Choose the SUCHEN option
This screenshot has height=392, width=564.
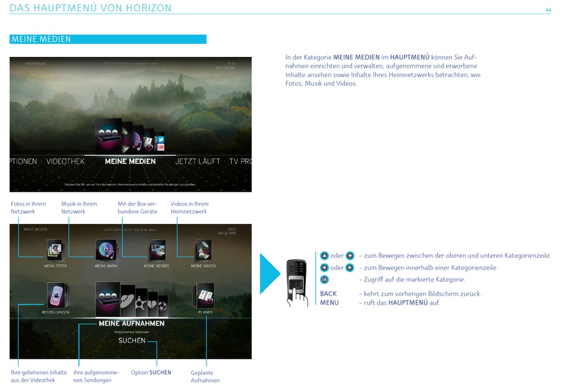point(132,340)
